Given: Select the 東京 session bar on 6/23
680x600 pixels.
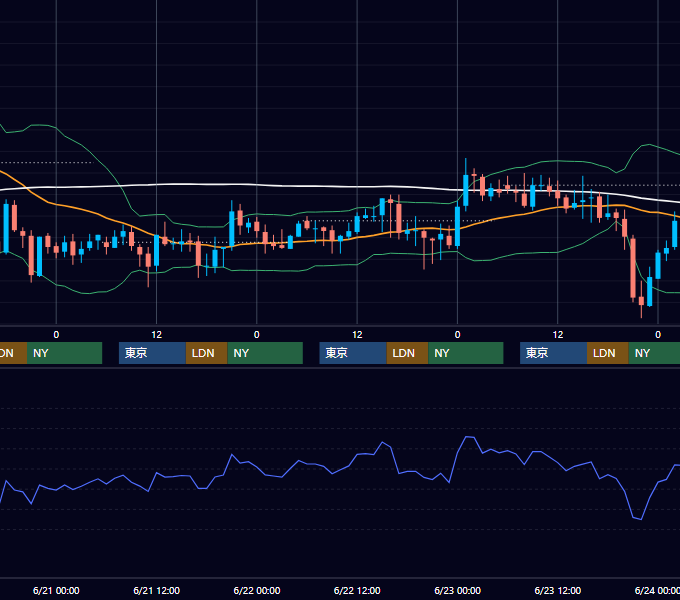Looking at the screenshot, I should coord(554,353).
